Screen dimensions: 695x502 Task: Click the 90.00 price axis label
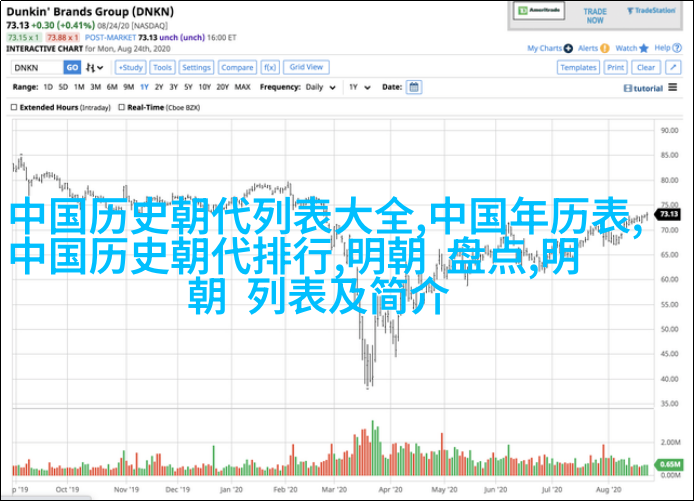(x=669, y=130)
